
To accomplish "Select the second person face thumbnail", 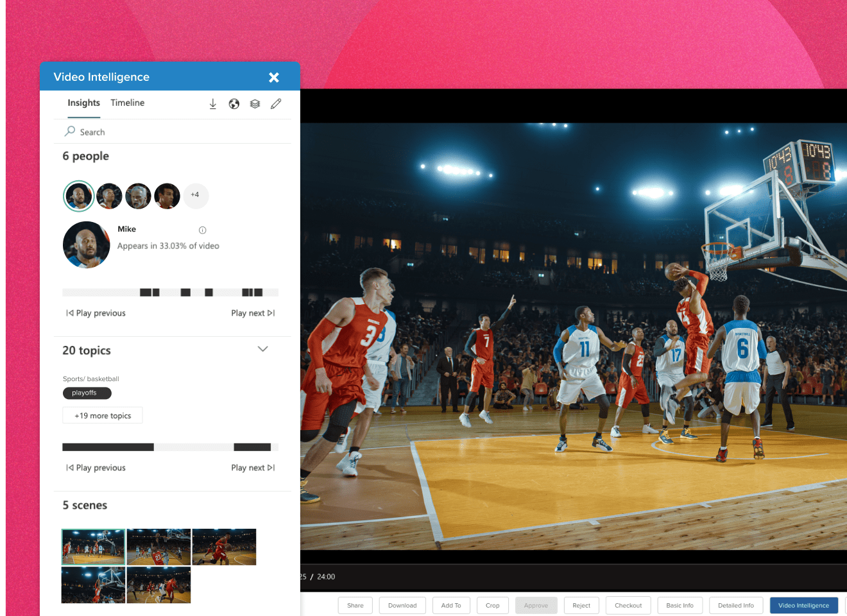I will click(x=109, y=196).
